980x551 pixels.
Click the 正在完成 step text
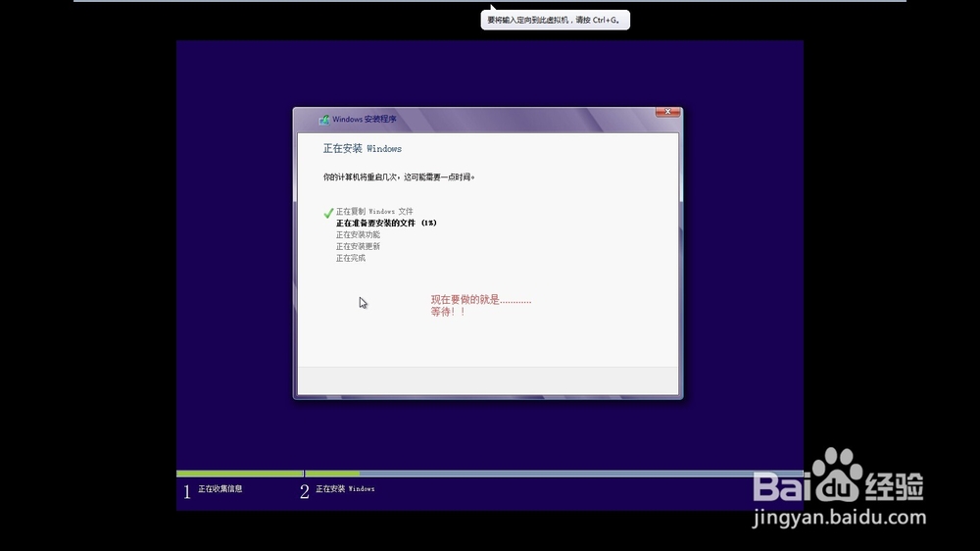click(351, 258)
